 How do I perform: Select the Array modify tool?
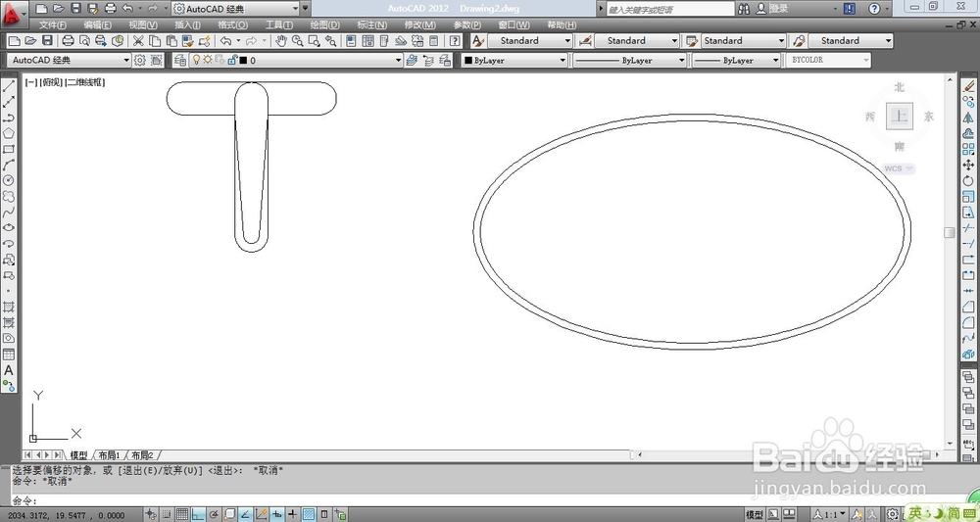point(968,149)
